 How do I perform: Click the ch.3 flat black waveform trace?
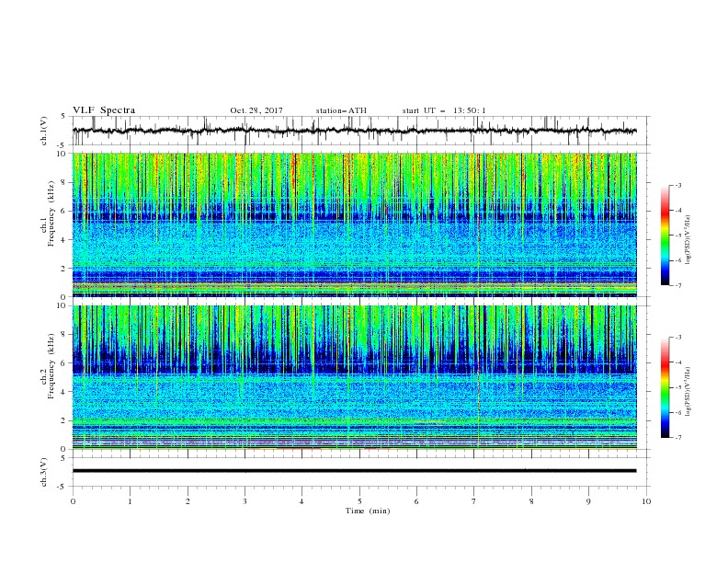[x=355, y=471]
